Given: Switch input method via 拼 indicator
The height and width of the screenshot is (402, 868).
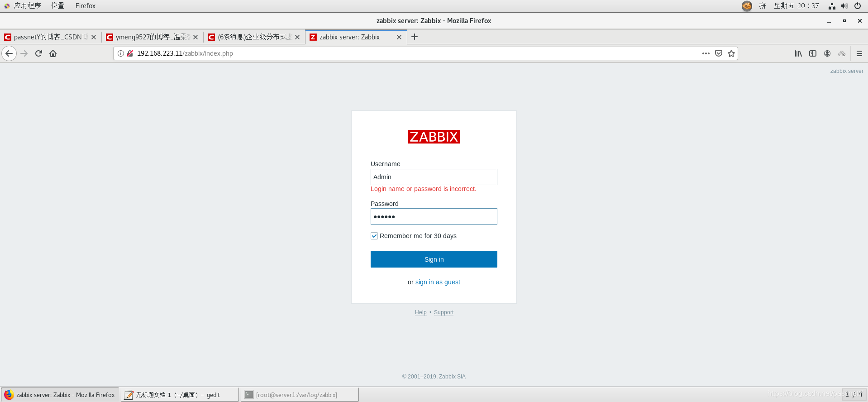Looking at the screenshot, I should 763,6.
